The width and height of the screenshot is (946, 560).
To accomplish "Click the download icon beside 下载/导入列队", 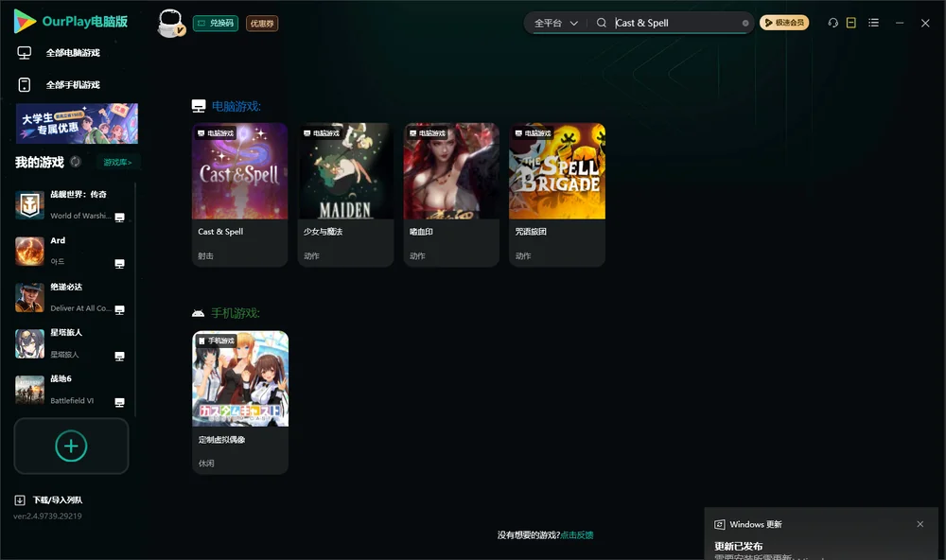I will pyautogui.click(x=20, y=500).
